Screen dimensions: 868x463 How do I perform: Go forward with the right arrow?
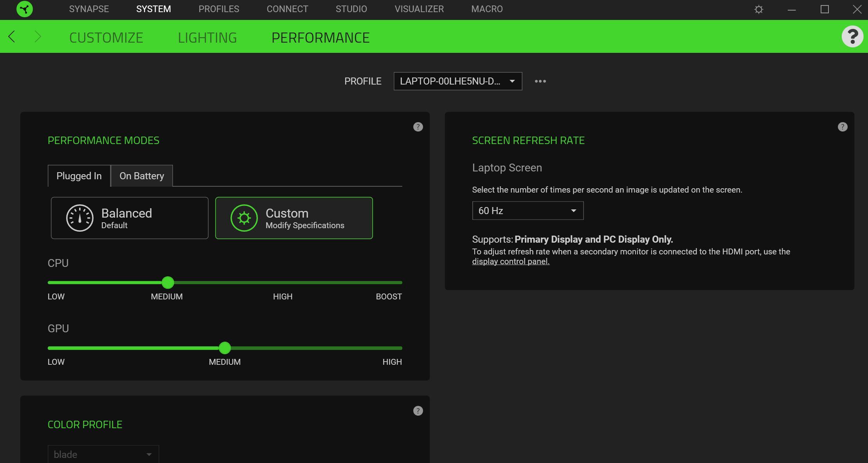(38, 37)
